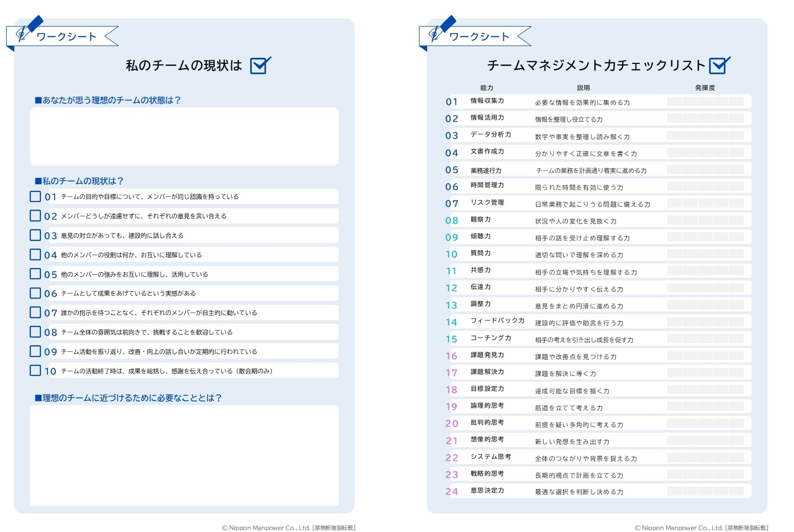The height and width of the screenshot is (532, 794).
Task: Check item 05 about using members' strengths
Action: pos(35,274)
